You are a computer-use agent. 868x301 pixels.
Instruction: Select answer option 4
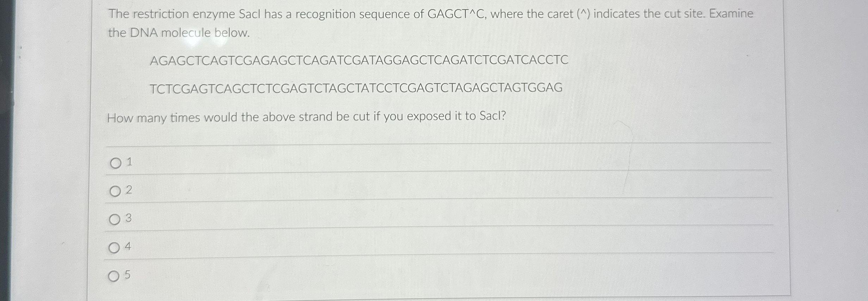pos(115,247)
